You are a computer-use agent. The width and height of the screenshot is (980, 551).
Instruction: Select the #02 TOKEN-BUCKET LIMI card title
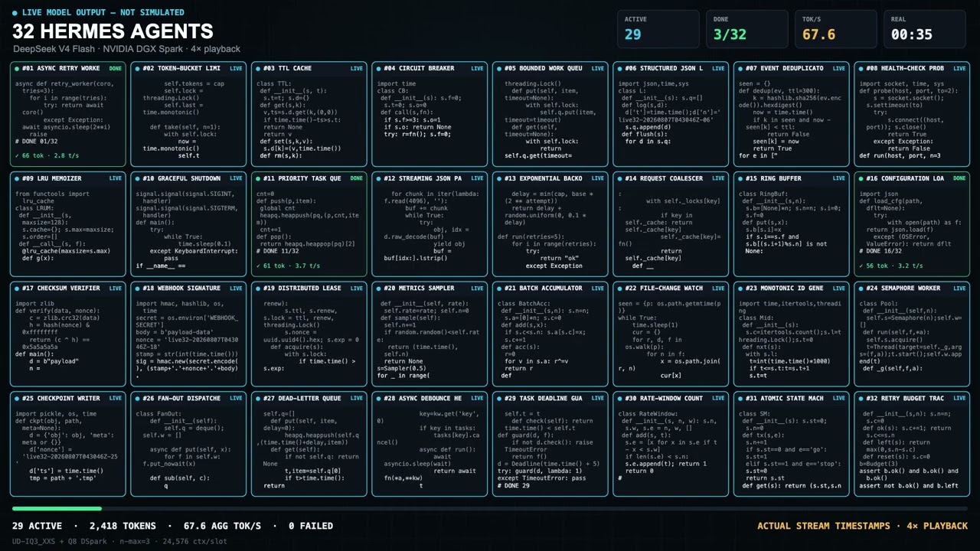[181, 68]
